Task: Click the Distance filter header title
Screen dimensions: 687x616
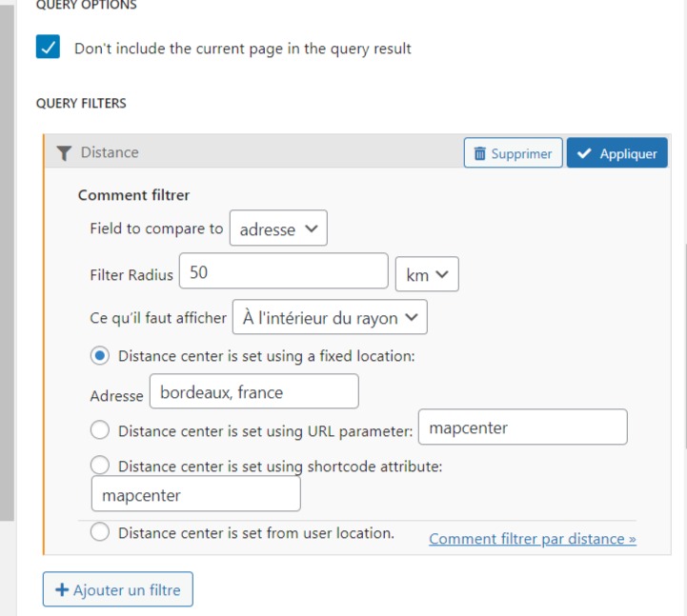Action: 110,152
